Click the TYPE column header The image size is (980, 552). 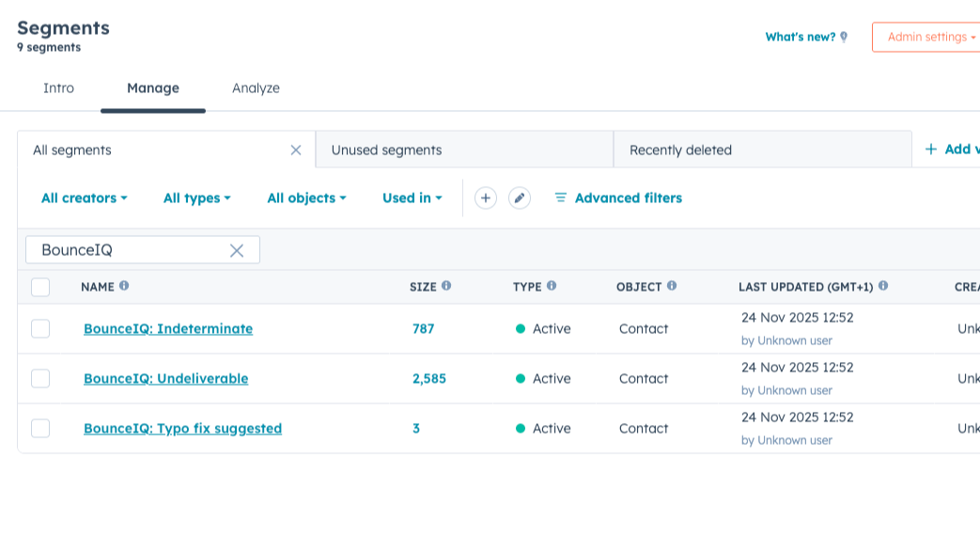[x=527, y=287]
